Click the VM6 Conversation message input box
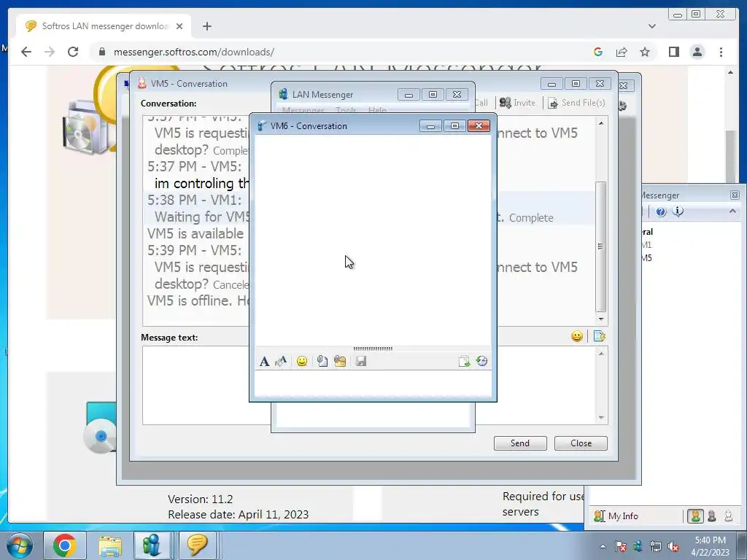This screenshot has height=560, width=747. (373, 383)
